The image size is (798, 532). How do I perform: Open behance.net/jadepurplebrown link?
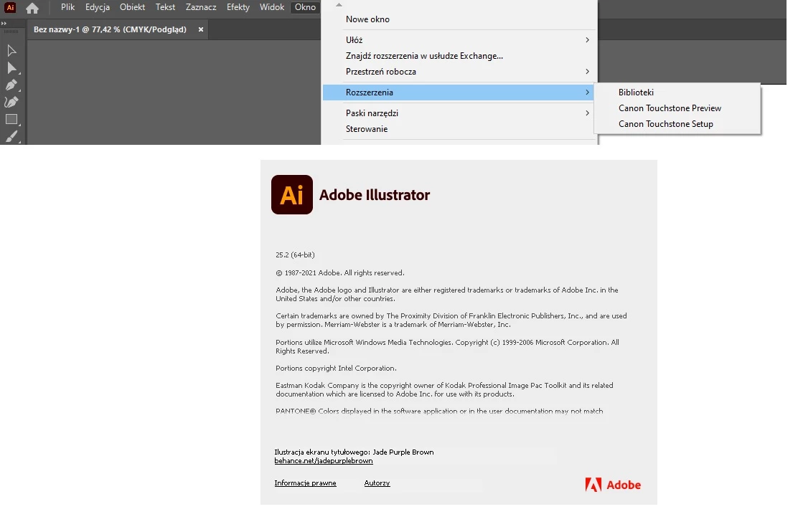click(324, 461)
